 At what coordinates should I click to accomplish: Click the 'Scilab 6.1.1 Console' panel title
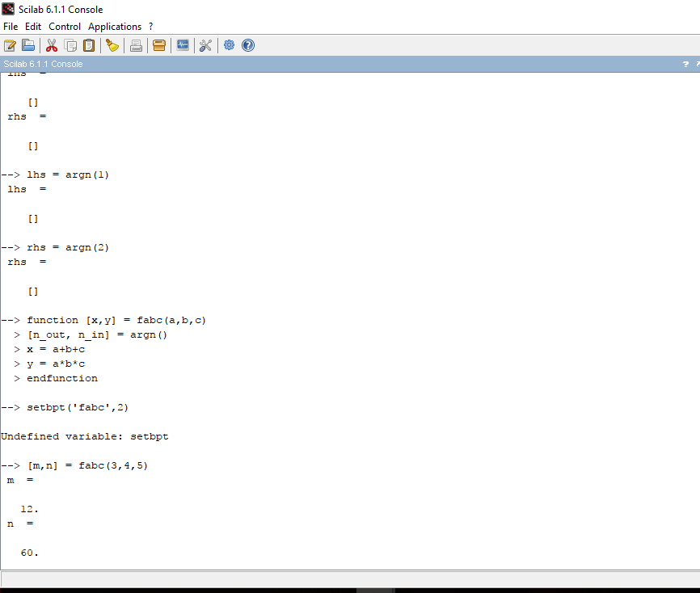click(44, 65)
